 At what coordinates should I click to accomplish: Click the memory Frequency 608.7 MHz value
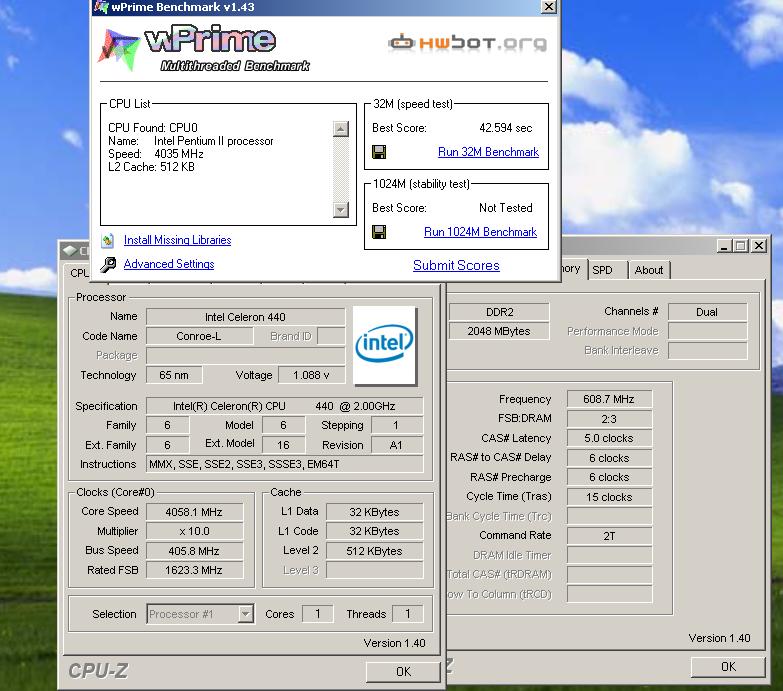[609, 399]
